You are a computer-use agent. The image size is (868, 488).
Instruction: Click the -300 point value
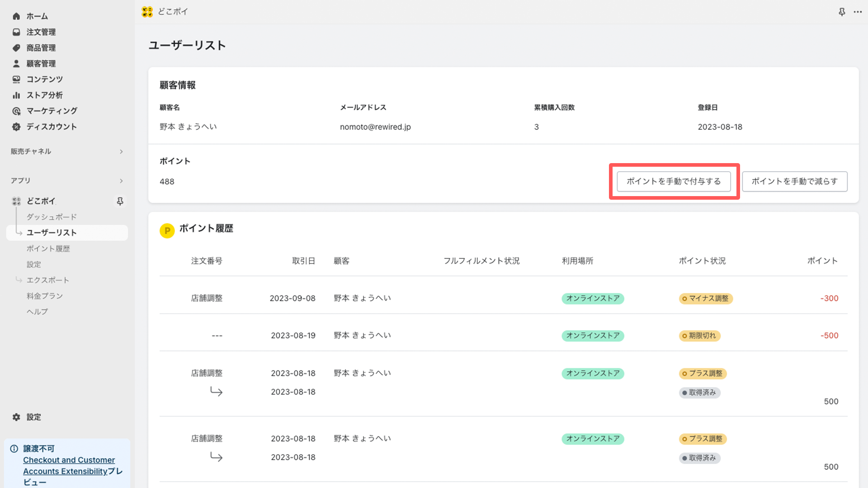coord(829,299)
